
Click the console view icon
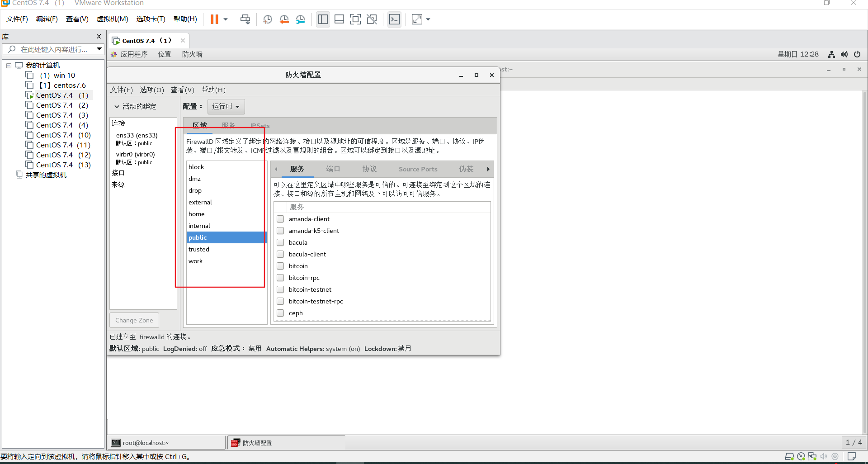click(394, 19)
